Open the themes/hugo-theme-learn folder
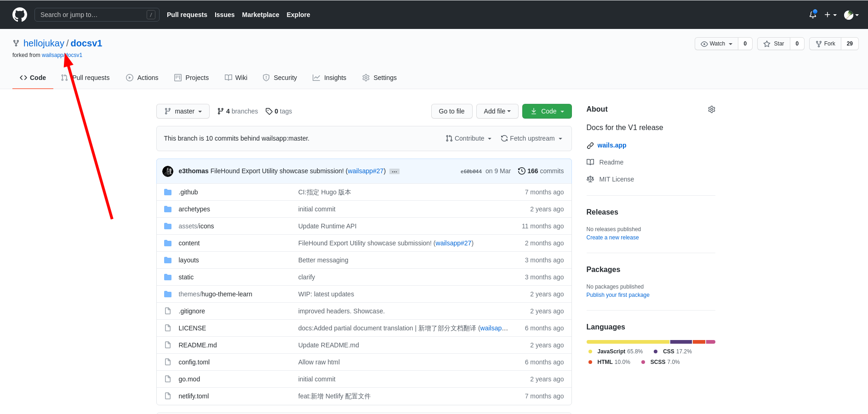 (215, 294)
